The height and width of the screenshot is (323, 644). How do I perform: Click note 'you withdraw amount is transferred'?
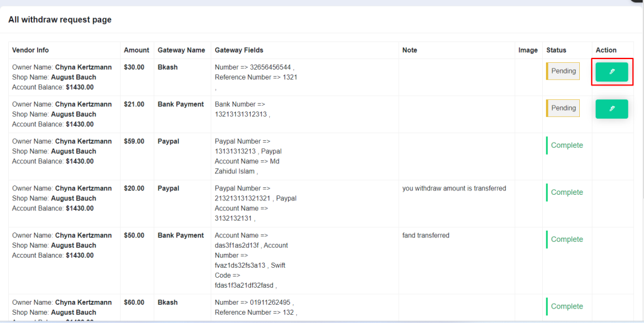(454, 189)
